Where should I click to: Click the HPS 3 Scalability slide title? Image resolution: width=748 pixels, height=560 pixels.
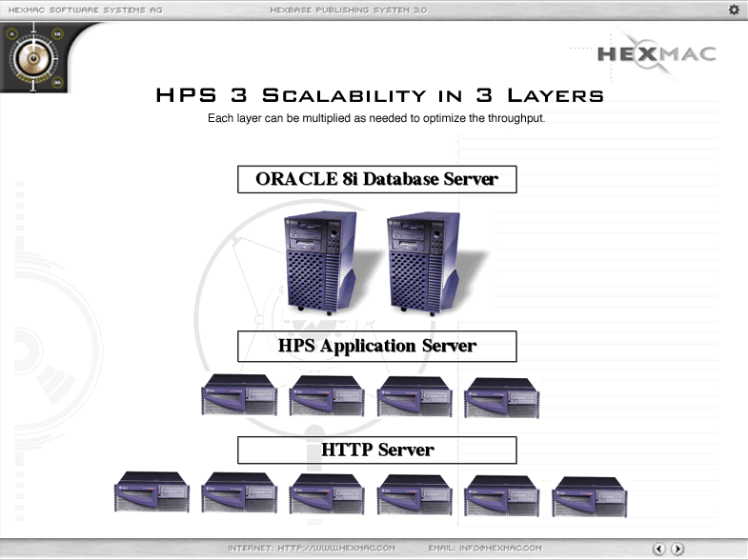click(x=378, y=95)
